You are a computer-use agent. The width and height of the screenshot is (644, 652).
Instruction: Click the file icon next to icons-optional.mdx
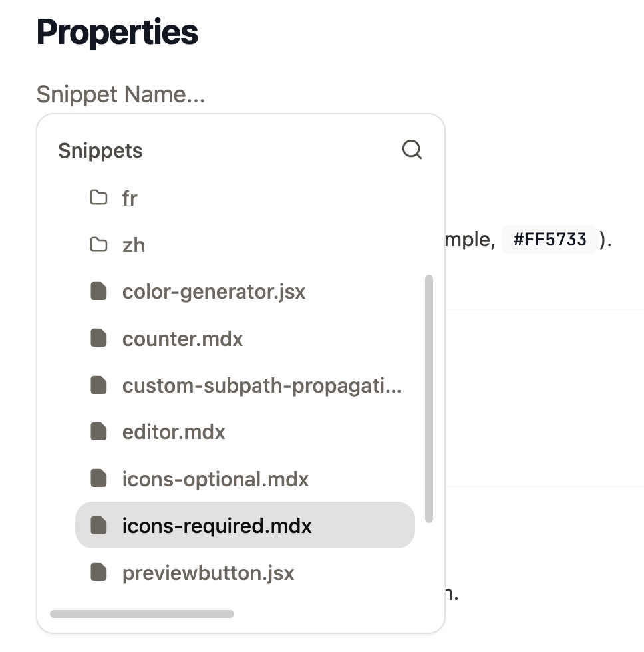(x=98, y=478)
